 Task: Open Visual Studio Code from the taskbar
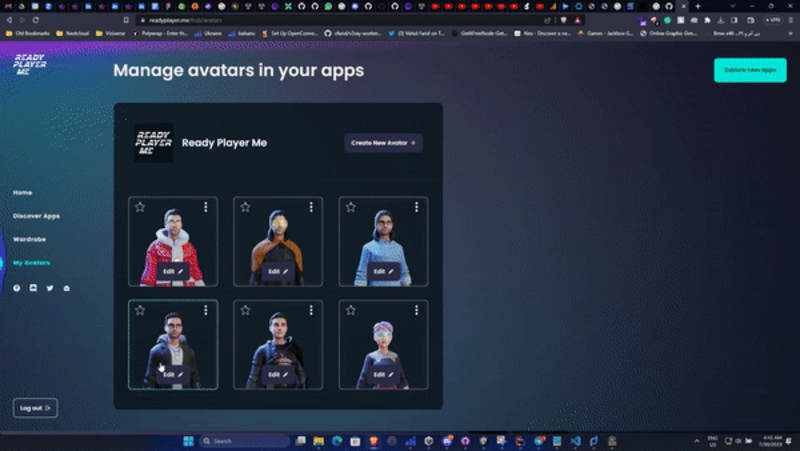(576, 441)
